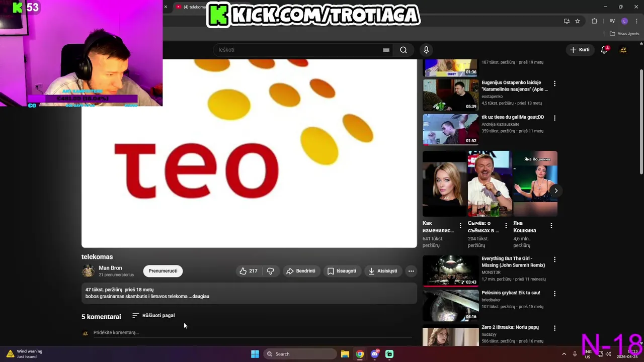The image size is (644, 362).
Task: Open Visos žymės bookmarks folder
Action: click(624, 34)
